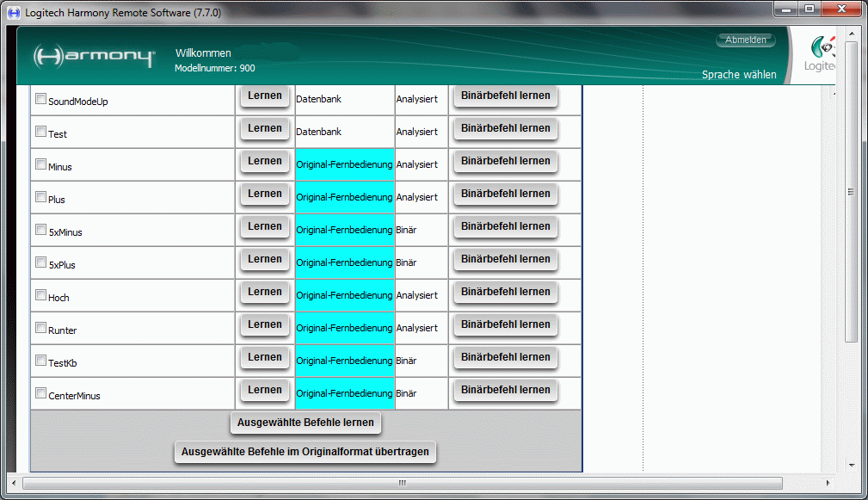Click the Harmony logo in header
This screenshot has width=868, height=500.
click(x=94, y=57)
